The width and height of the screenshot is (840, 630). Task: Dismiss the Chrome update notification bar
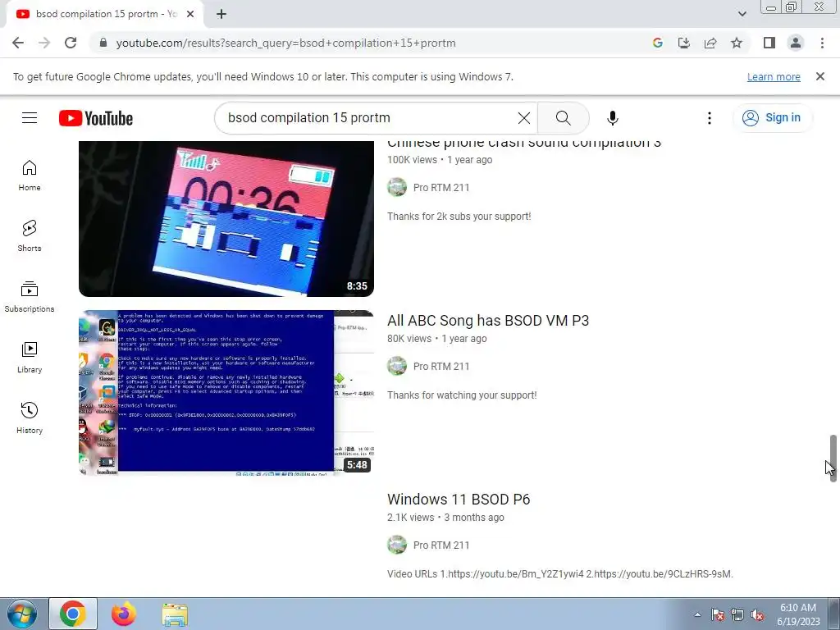[x=820, y=76]
